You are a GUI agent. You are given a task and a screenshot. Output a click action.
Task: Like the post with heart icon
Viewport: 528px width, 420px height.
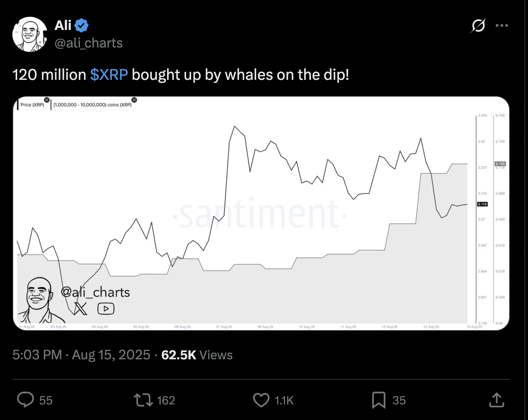tap(261, 400)
